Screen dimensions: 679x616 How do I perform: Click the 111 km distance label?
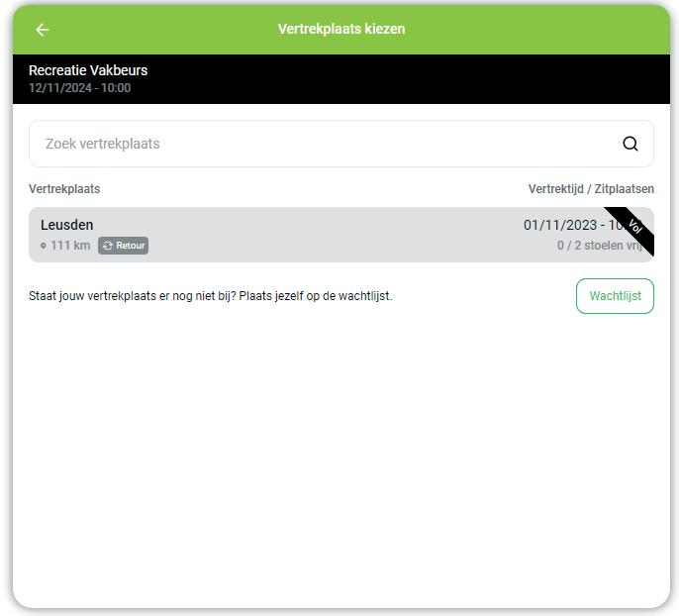[70, 246]
